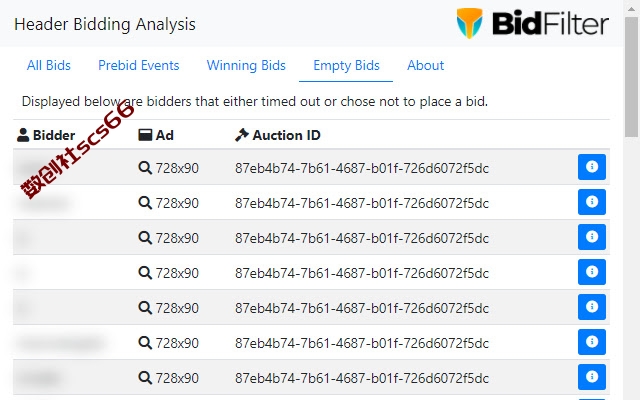
Task: Show details via the fourth row's info icon
Action: (591, 272)
